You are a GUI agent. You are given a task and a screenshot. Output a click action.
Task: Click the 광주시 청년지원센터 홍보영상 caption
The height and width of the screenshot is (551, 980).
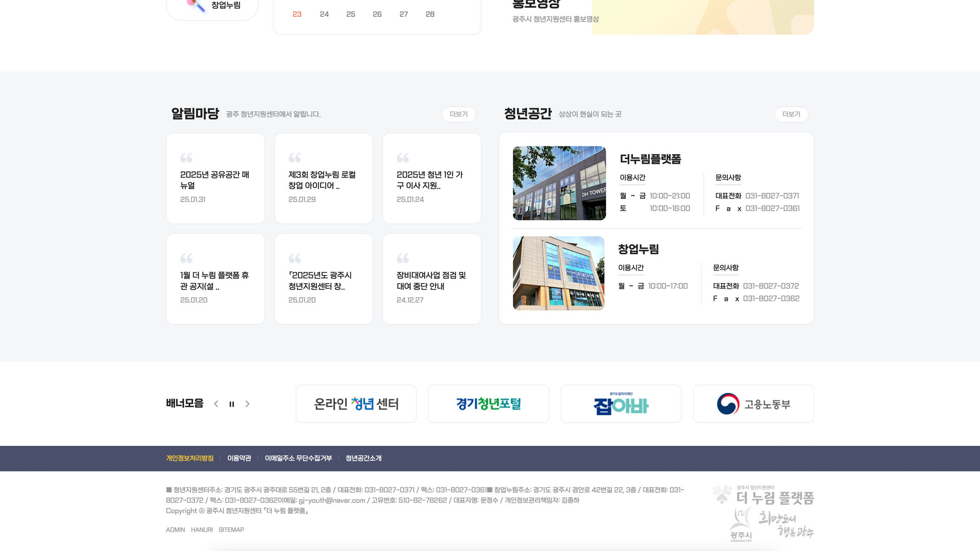coord(555,19)
